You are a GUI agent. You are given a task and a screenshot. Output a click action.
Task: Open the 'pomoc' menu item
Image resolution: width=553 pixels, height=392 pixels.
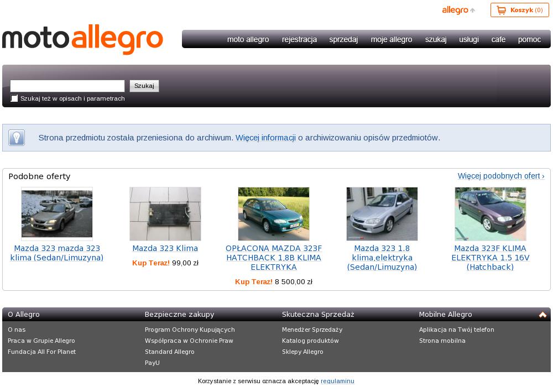click(x=529, y=39)
